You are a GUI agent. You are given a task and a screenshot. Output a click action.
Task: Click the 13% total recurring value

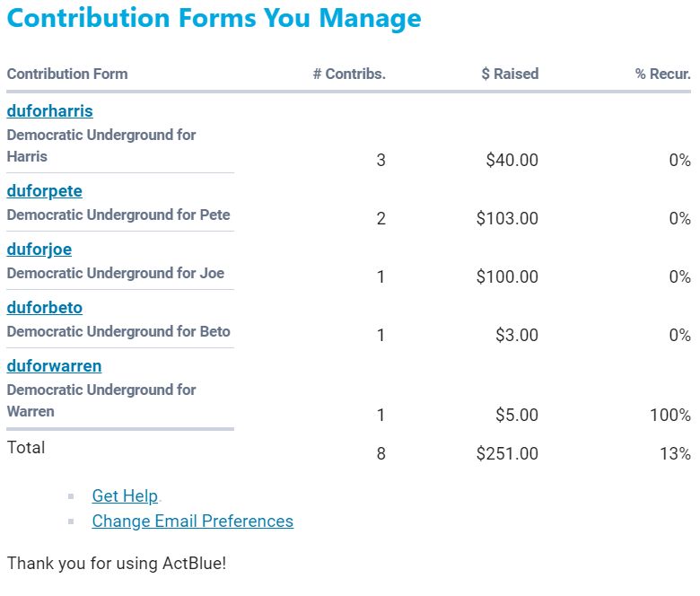click(675, 454)
